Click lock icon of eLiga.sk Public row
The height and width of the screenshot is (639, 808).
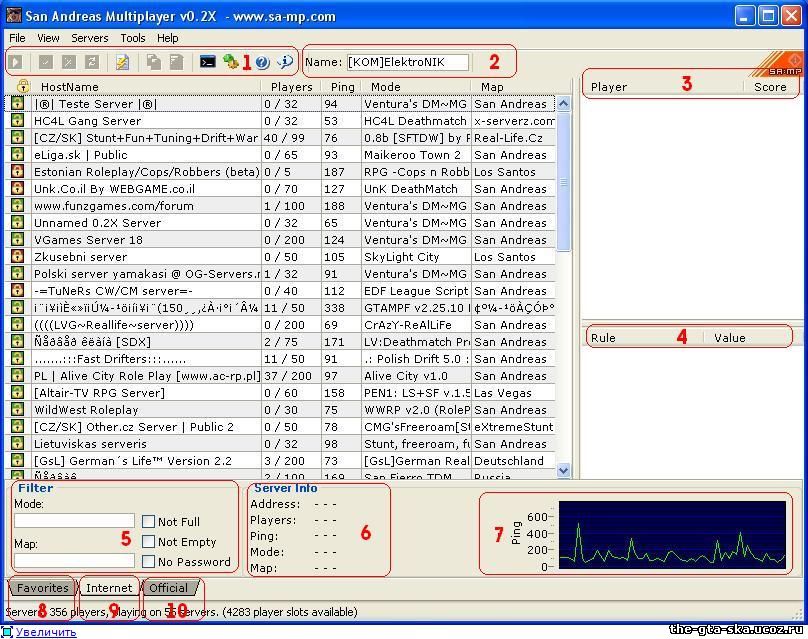coord(18,155)
